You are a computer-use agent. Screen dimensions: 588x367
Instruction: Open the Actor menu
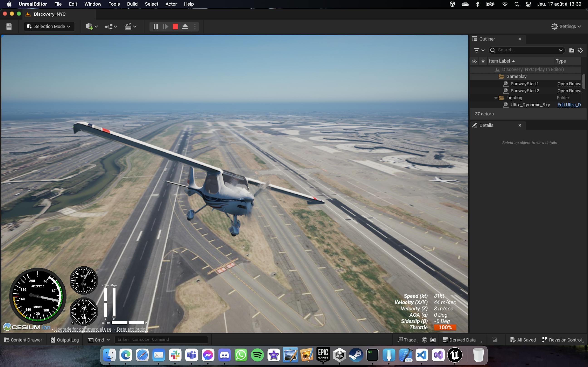pyautogui.click(x=171, y=4)
